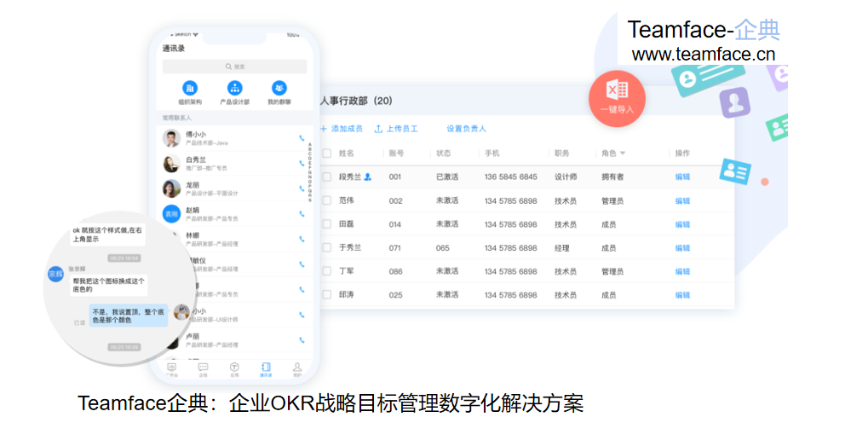
Task: Open the 角色 column filter dropdown
Action: (x=623, y=153)
